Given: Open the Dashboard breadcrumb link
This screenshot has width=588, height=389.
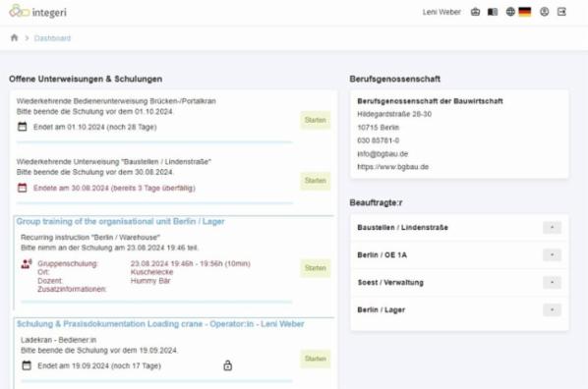Looking at the screenshot, I should [52, 38].
